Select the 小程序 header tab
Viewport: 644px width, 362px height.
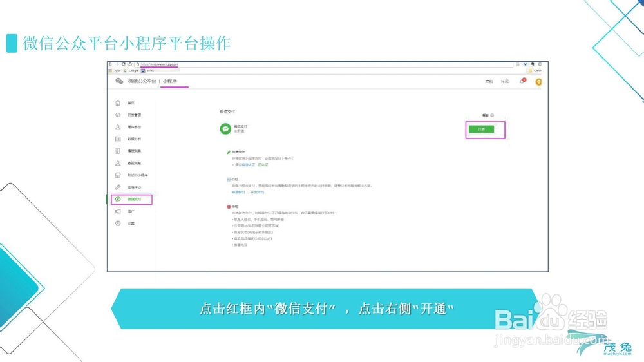tap(169, 81)
